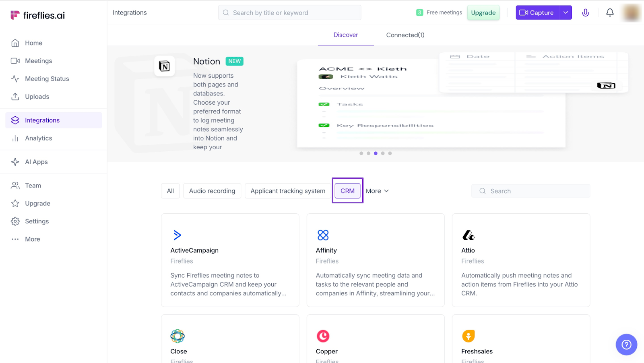Screen dimensions: 644x363
Task: Expand the More categories dropdown
Action: point(377,191)
